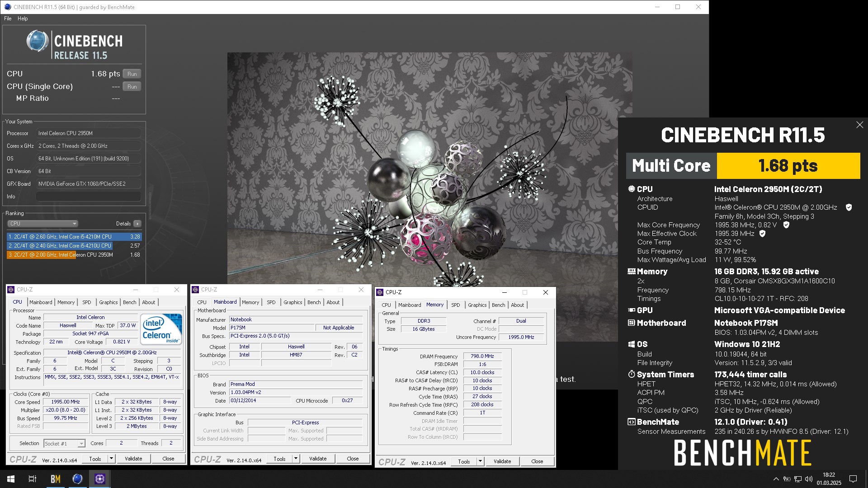Open notification center icon

click(853, 479)
